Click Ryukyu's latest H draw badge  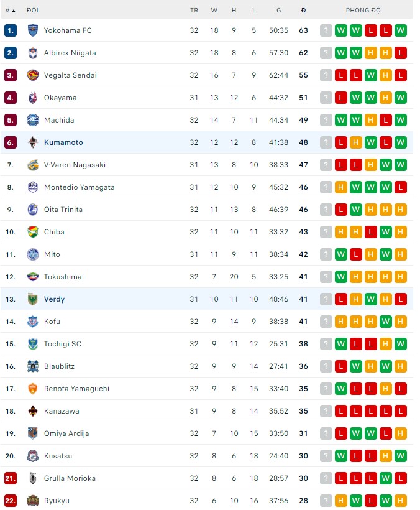coord(340,501)
